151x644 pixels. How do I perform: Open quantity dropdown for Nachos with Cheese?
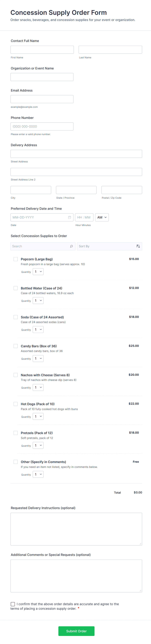(x=38, y=387)
